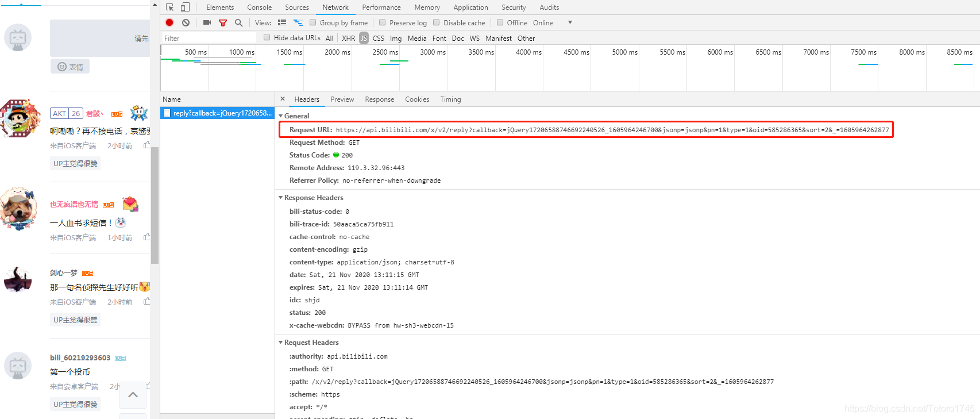Image resolution: width=980 pixels, height=419 pixels.
Task: Toggle capture screenshots camera icon
Action: 207,22
